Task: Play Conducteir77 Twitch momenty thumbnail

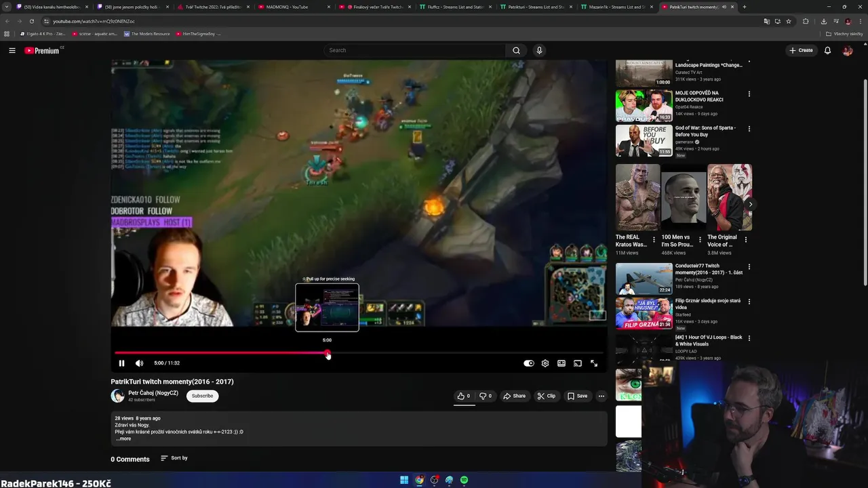Action: tap(644, 279)
